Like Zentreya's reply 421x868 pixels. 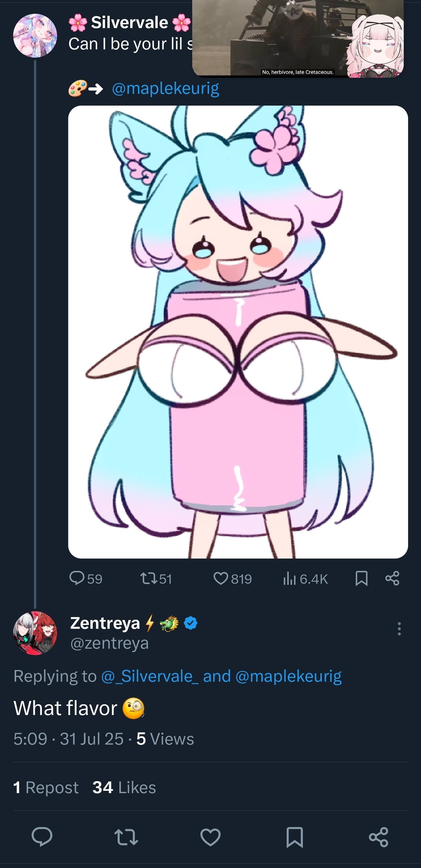click(x=210, y=837)
